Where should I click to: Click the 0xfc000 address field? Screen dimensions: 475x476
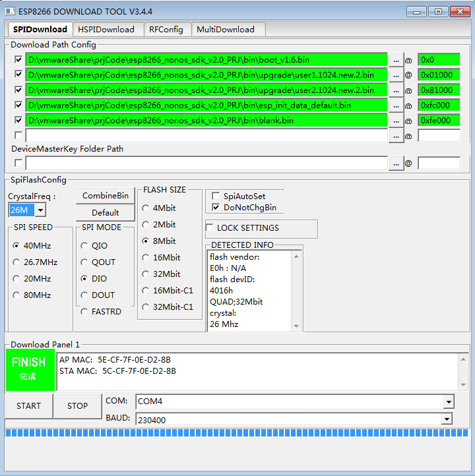pyautogui.click(x=439, y=105)
